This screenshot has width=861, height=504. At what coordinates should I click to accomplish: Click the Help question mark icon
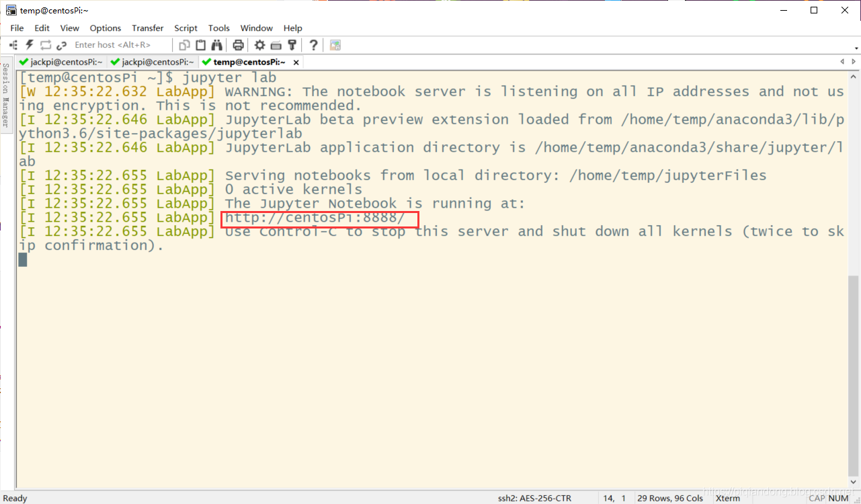pos(314,45)
